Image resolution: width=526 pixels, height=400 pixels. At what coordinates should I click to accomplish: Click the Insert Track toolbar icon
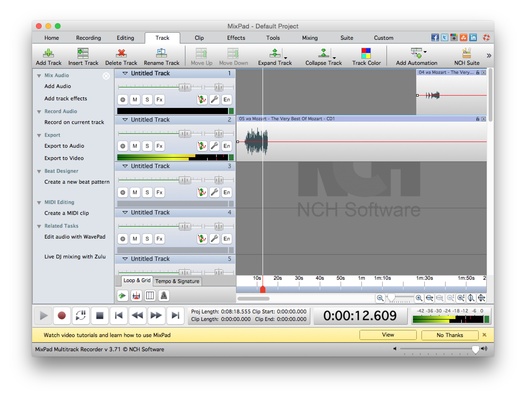tap(83, 56)
